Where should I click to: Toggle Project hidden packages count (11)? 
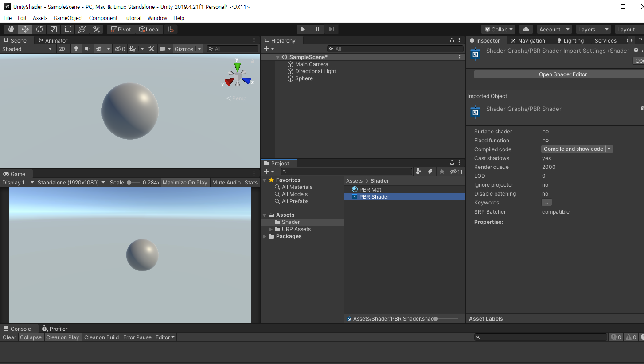[x=456, y=172]
